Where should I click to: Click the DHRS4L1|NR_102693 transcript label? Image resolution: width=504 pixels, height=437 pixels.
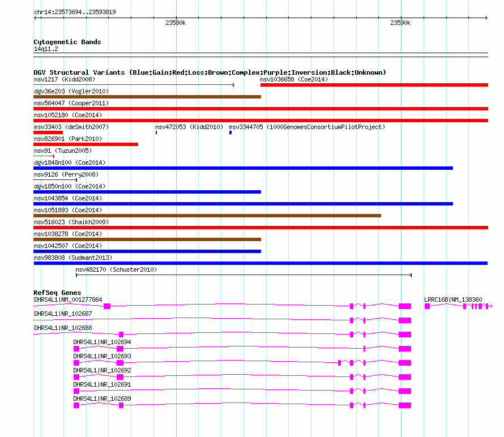(x=102, y=356)
